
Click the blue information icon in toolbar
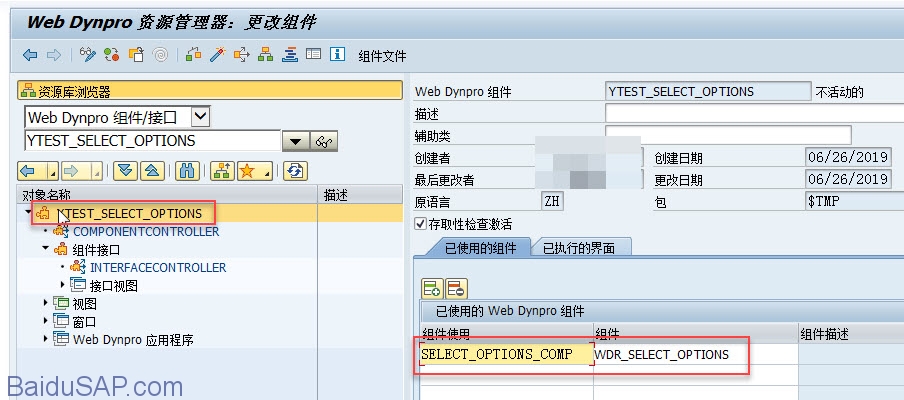[x=338, y=55]
